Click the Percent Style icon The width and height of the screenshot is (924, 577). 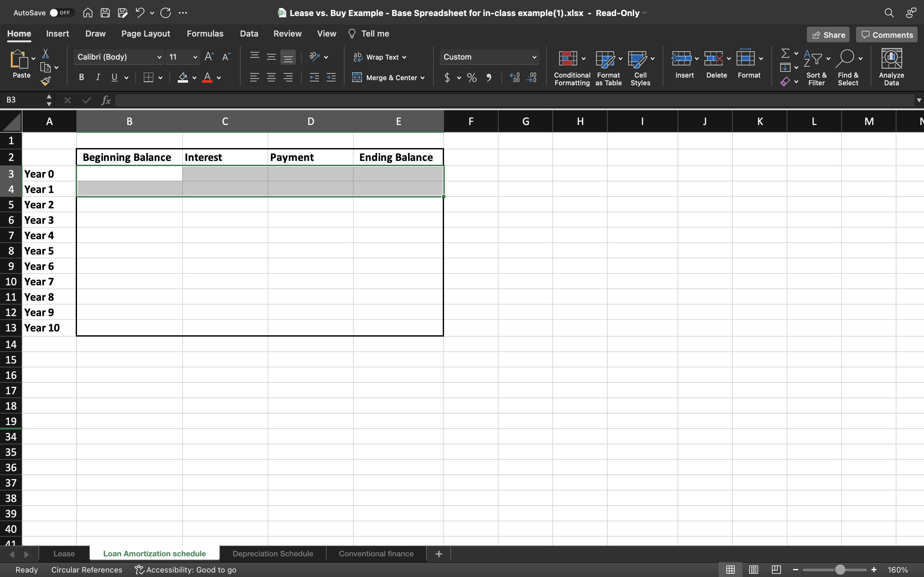click(x=472, y=78)
